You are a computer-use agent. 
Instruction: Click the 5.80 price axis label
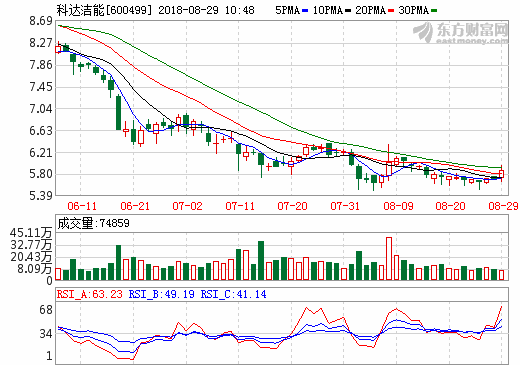tap(41, 174)
